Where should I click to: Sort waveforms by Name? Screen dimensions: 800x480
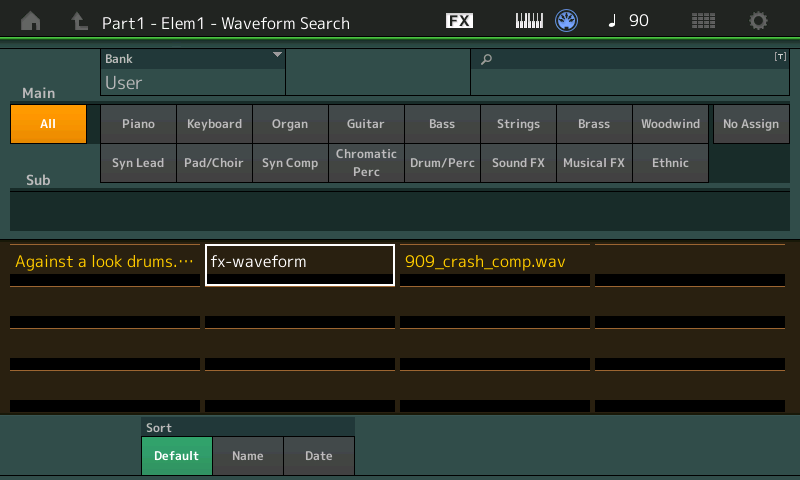click(248, 456)
